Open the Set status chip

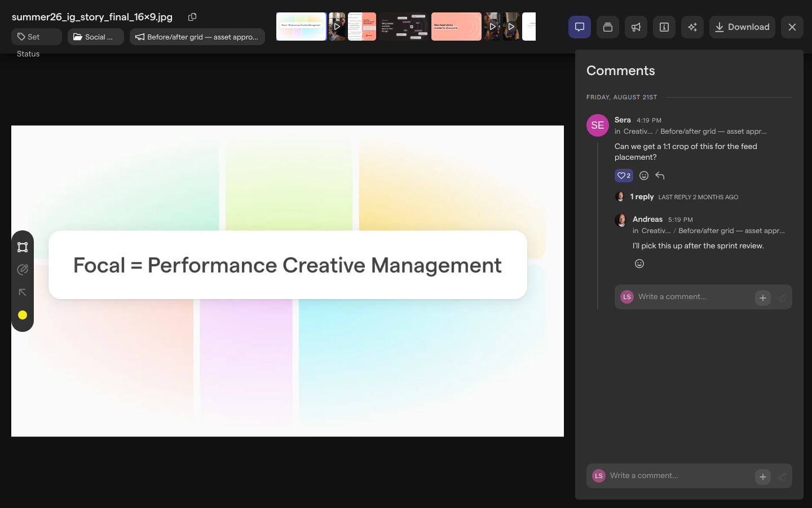pyautogui.click(x=37, y=37)
